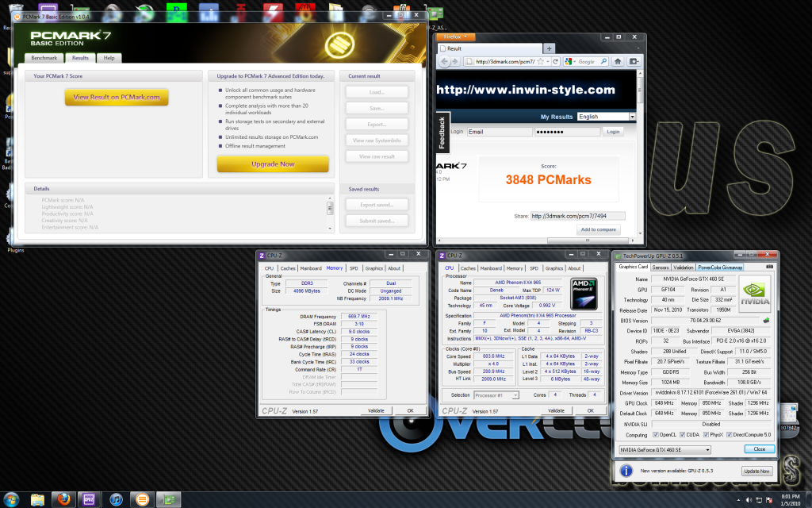Save the BIOS using the green chip icon

pyautogui.click(x=767, y=319)
